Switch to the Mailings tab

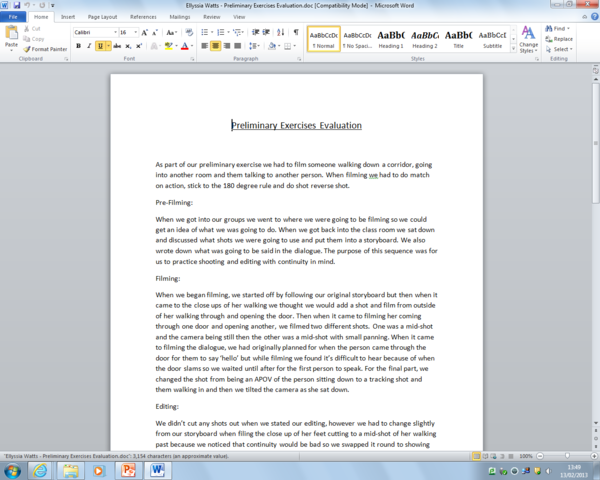click(x=179, y=17)
